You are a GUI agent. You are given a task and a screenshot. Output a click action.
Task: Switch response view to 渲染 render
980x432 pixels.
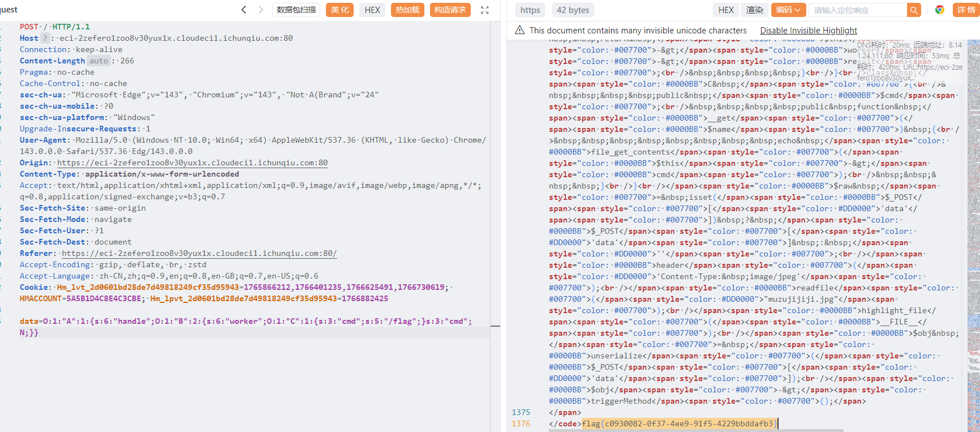pos(754,10)
